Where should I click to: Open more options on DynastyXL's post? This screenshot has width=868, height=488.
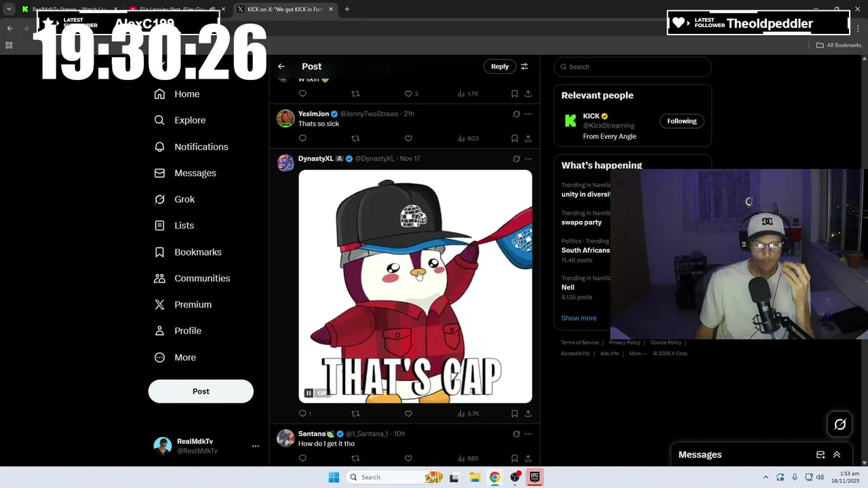click(528, 159)
